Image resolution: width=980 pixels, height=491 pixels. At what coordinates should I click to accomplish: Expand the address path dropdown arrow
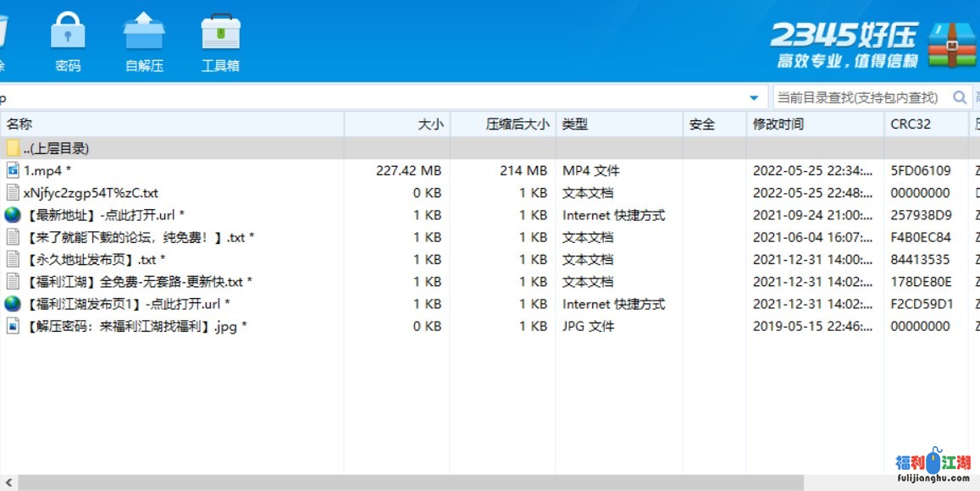(x=754, y=97)
